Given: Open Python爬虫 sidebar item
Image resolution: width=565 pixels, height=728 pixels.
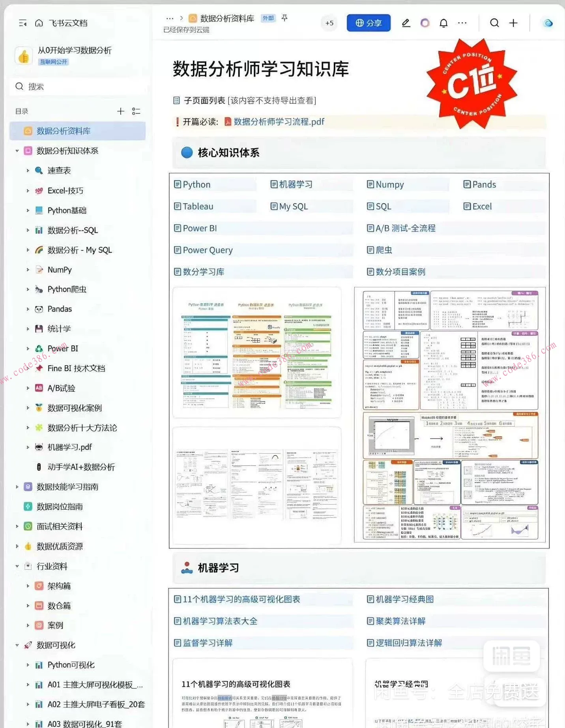Looking at the screenshot, I should (x=67, y=289).
